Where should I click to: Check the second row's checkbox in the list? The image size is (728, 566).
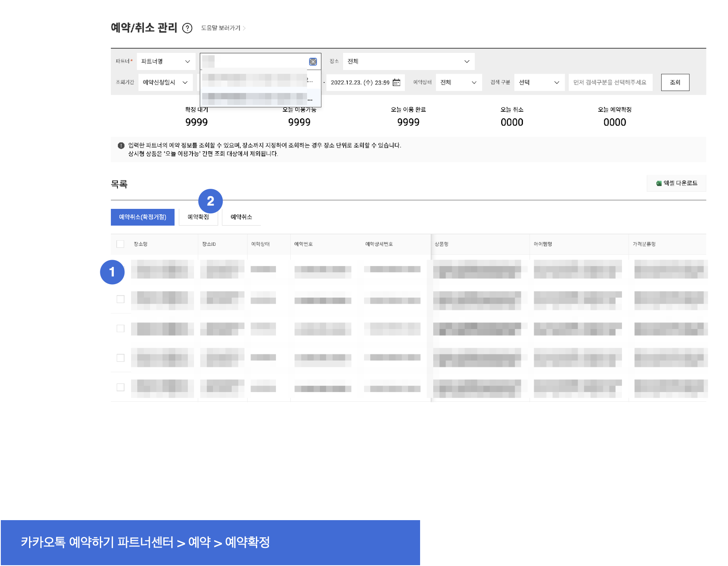120,299
